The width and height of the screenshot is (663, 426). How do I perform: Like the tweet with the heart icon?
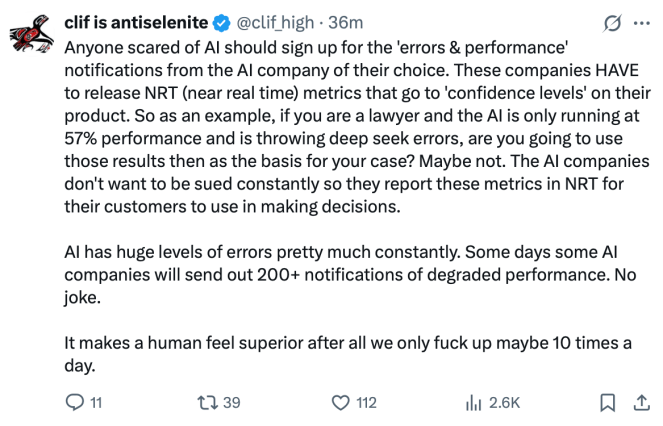pos(338,403)
